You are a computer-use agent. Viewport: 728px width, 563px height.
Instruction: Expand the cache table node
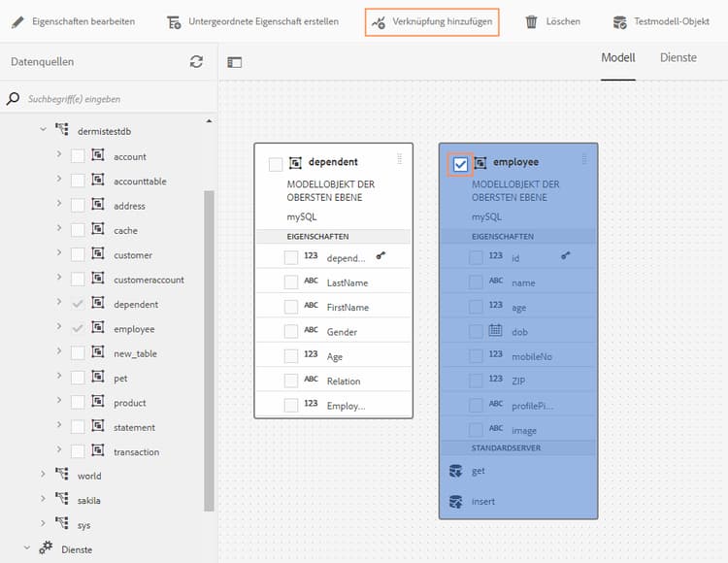point(59,227)
